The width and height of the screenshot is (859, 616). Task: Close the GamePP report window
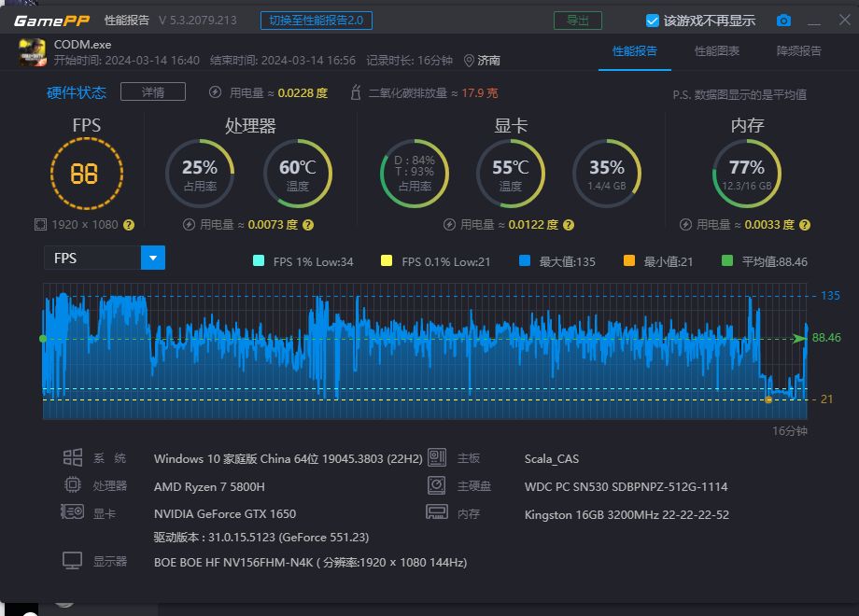click(844, 20)
